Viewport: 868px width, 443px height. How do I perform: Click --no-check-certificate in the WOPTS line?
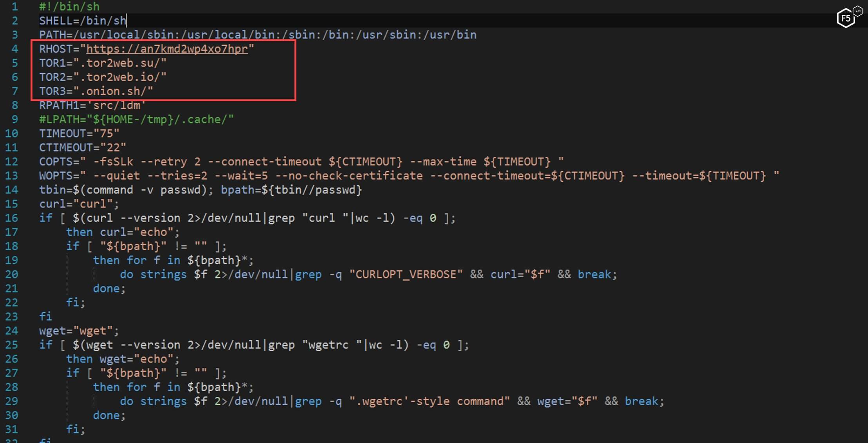coord(349,176)
